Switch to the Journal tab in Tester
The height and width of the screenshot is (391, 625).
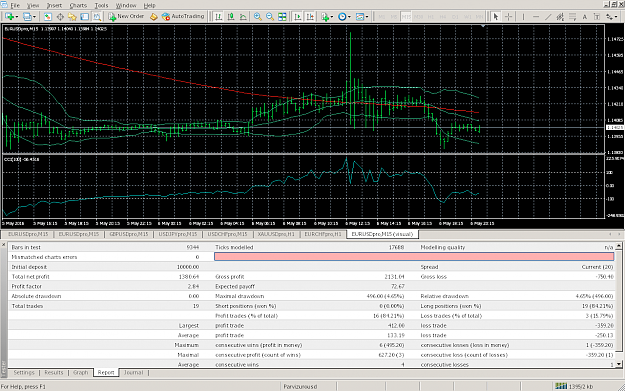tap(133, 372)
